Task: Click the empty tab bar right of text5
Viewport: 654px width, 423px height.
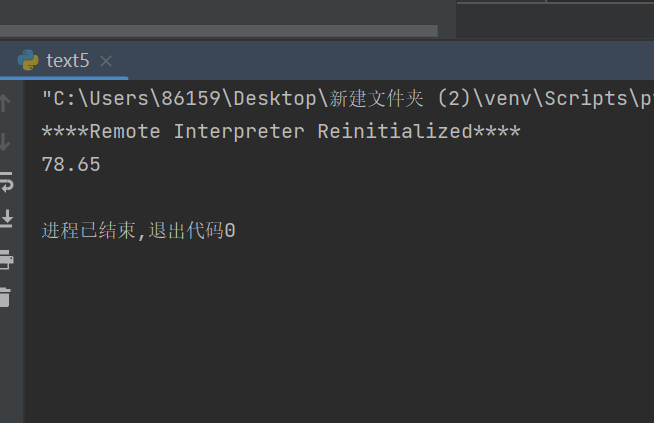Action: click(x=391, y=61)
